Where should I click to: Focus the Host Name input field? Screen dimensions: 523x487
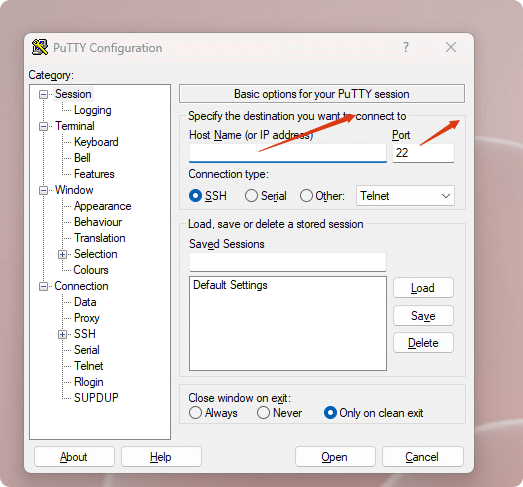[288, 153]
